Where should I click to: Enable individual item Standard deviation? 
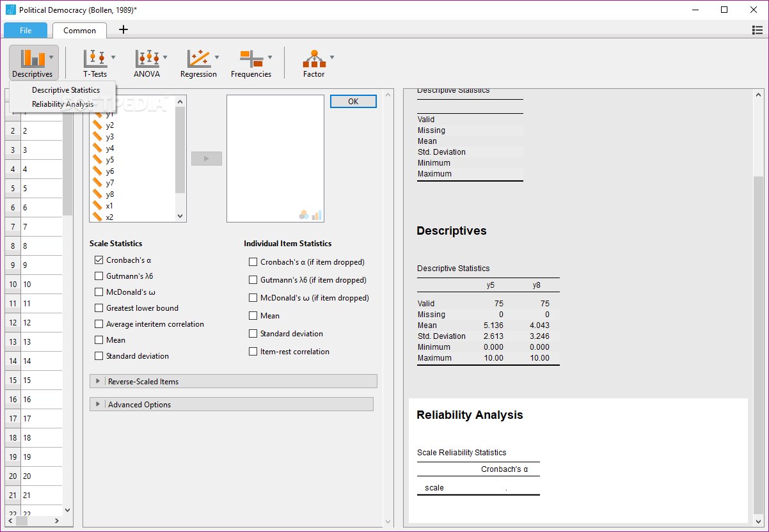click(253, 334)
